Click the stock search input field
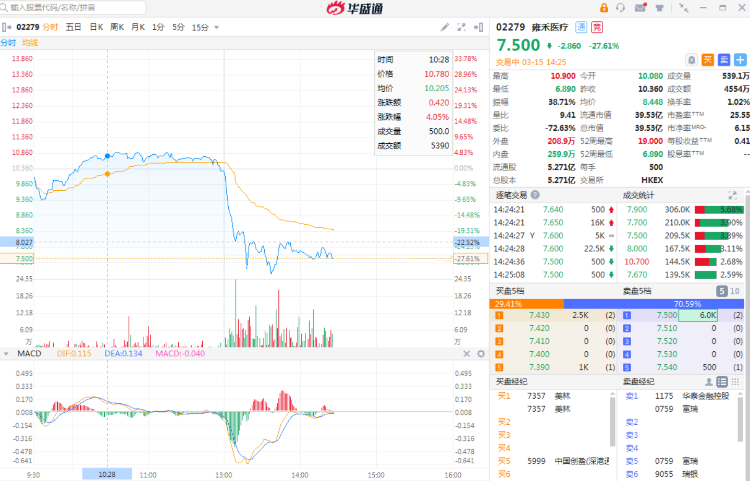750x481 pixels. tap(74, 8)
